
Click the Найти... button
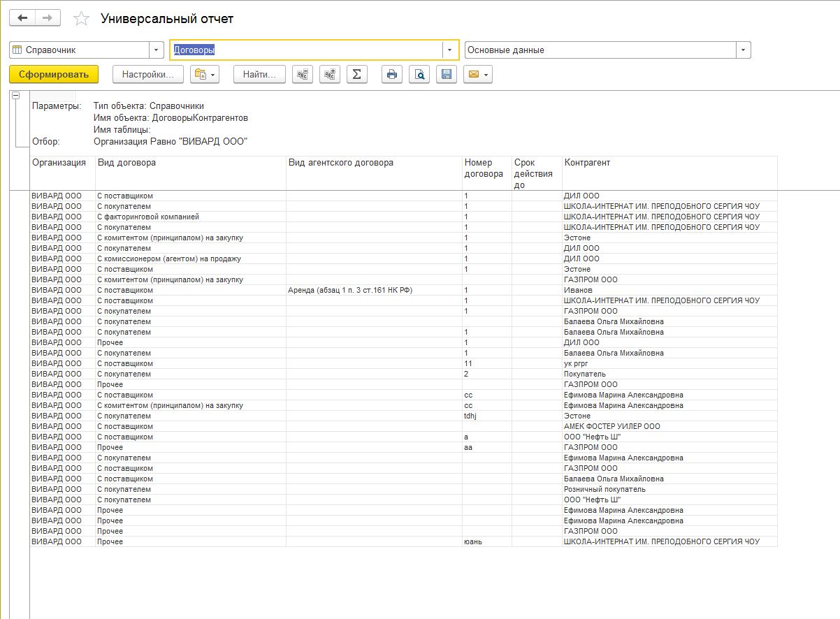(259, 74)
